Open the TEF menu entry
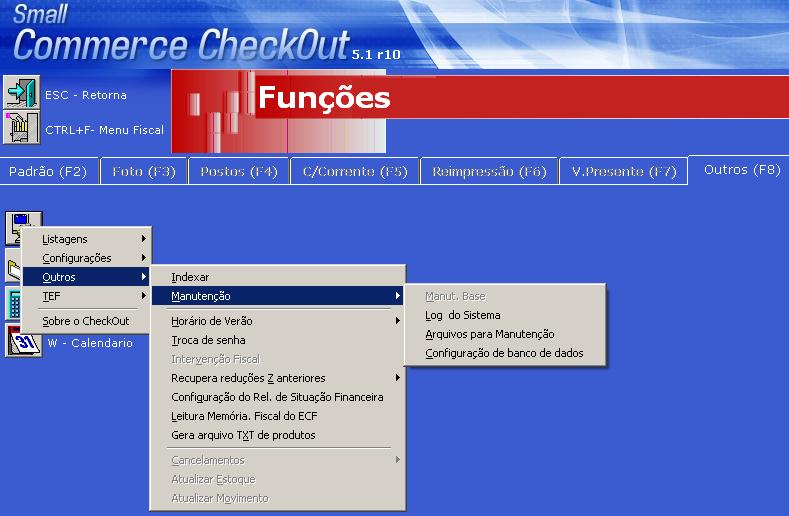This screenshot has width=789, height=516. point(86,296)
